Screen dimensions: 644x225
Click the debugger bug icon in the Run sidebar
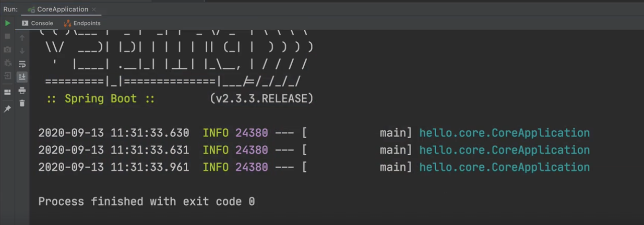pyautogui.click(x=7, y=63)
